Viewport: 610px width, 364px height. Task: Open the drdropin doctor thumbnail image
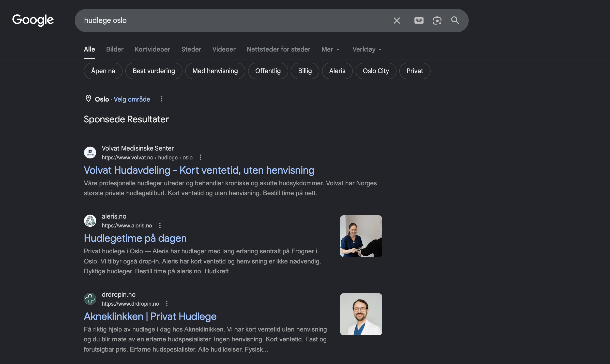click(x=361, y=314)
